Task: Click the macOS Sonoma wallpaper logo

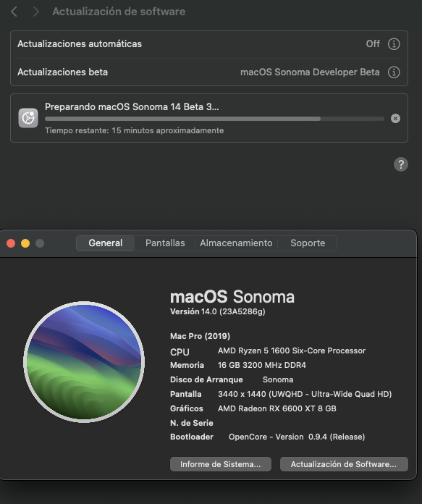Action: 84,362
